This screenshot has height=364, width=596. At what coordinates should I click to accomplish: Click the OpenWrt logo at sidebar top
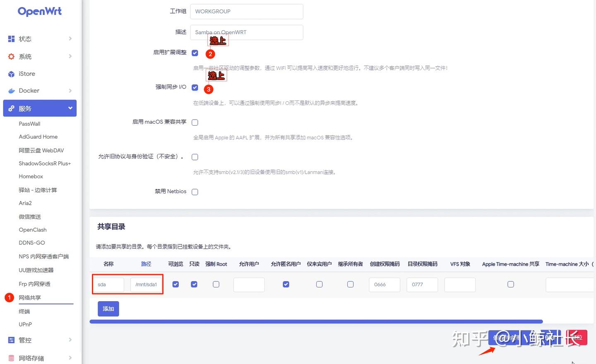point(39,11)
